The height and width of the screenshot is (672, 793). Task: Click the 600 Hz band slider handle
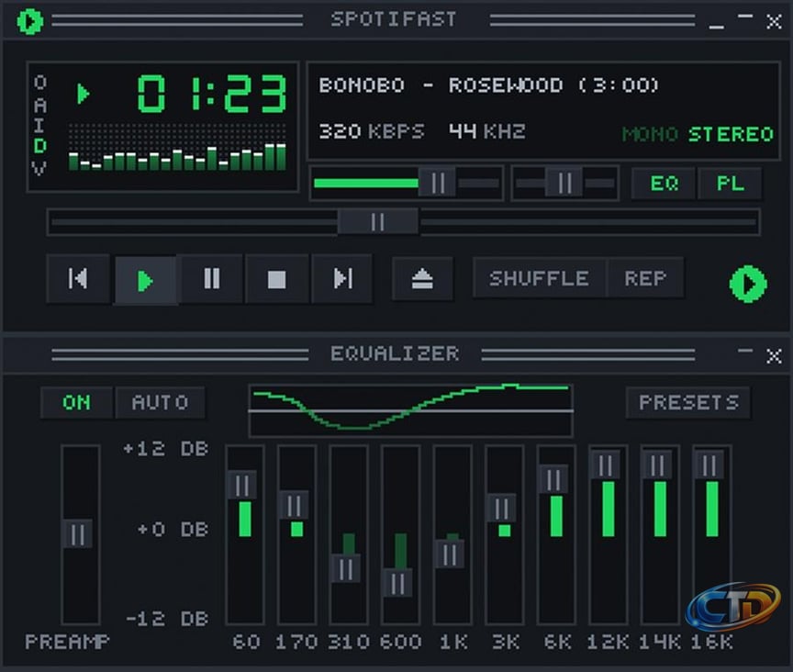point(397,584)
